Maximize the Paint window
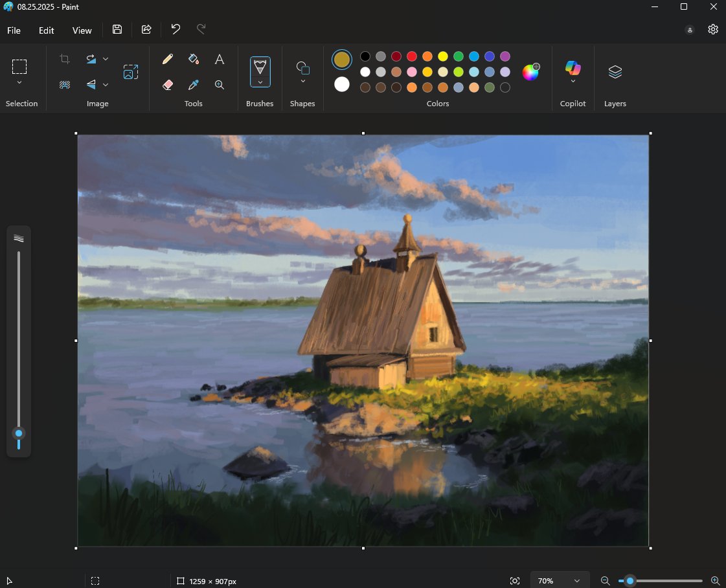Viewport: 726px width, 588px height. (684, 6)
